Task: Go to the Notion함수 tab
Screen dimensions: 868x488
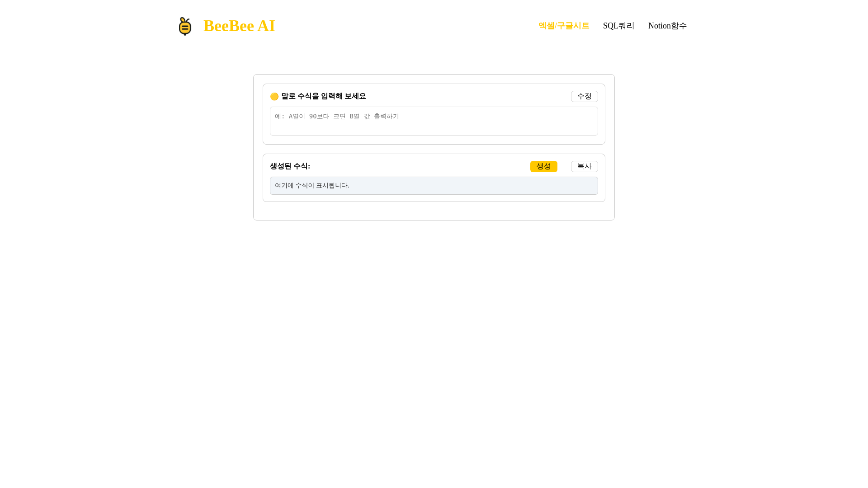Action: [667, 26]
